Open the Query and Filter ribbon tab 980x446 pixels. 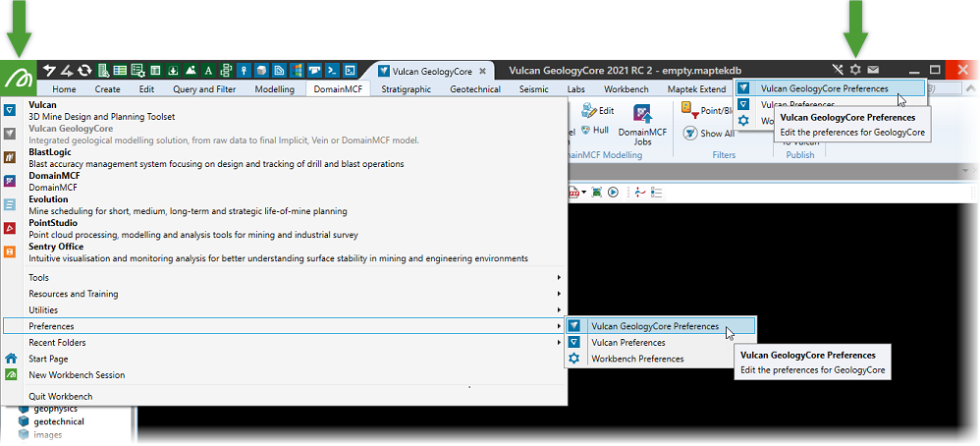(204, 88)
